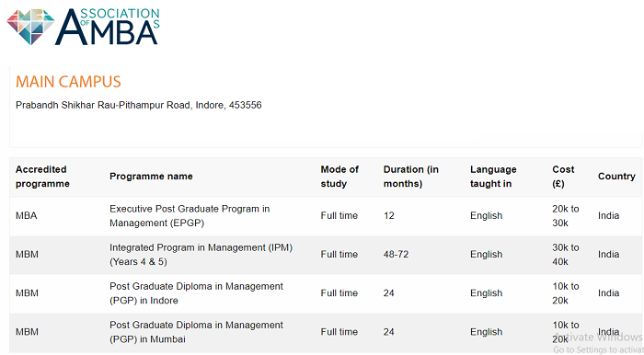Click the MAIN CAMPUS heading
Image resolution: width=644 pixels, height=355 pixels.
tap(68, 82)
